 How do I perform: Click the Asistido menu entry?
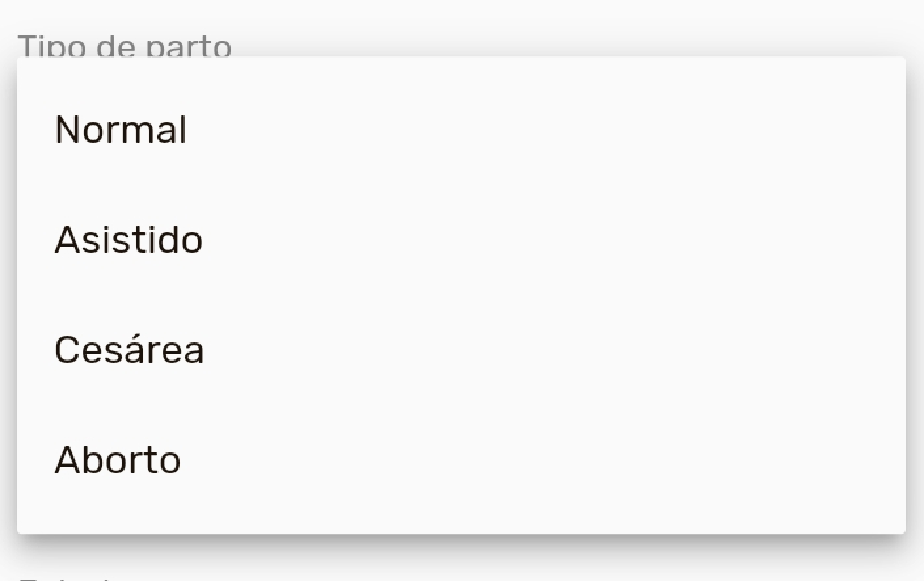[x=128, y=239]
